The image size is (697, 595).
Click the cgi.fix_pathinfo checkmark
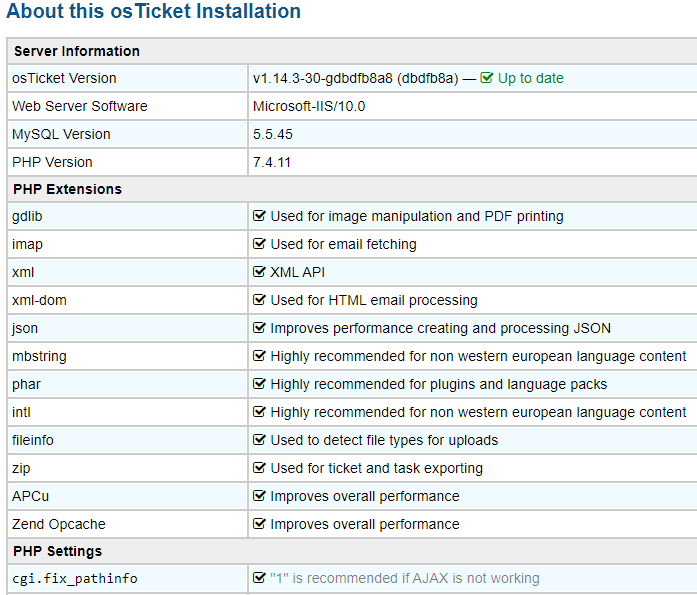pyautogui.click(x=259, y=578)
